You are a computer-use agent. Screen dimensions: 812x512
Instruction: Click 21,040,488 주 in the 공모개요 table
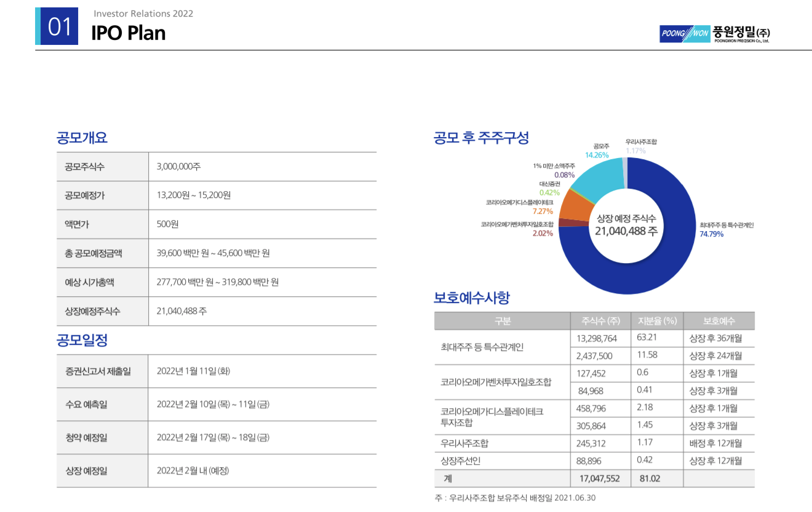182,311
